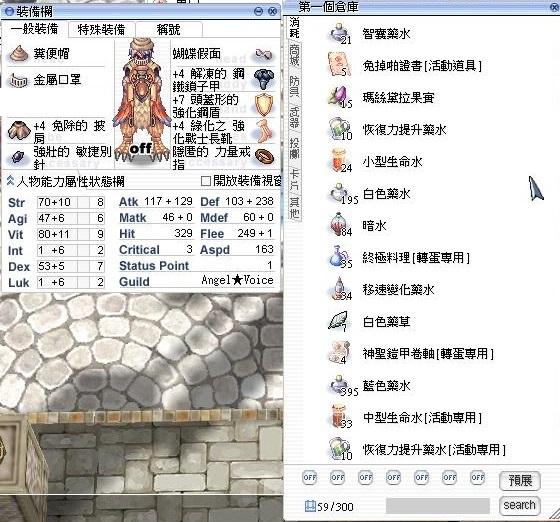
Task: Select the 蝴蝶假面 mask icon
Action: coord(264,55)
